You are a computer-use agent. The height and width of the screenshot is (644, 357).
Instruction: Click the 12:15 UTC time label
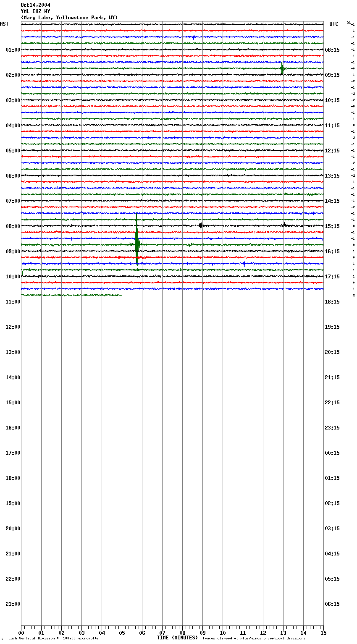pos(332,151)
